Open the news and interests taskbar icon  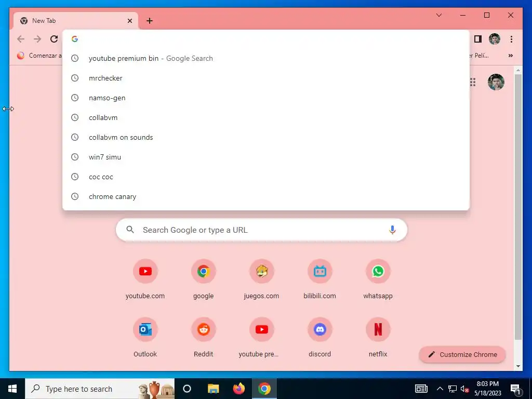coord(421,389)
